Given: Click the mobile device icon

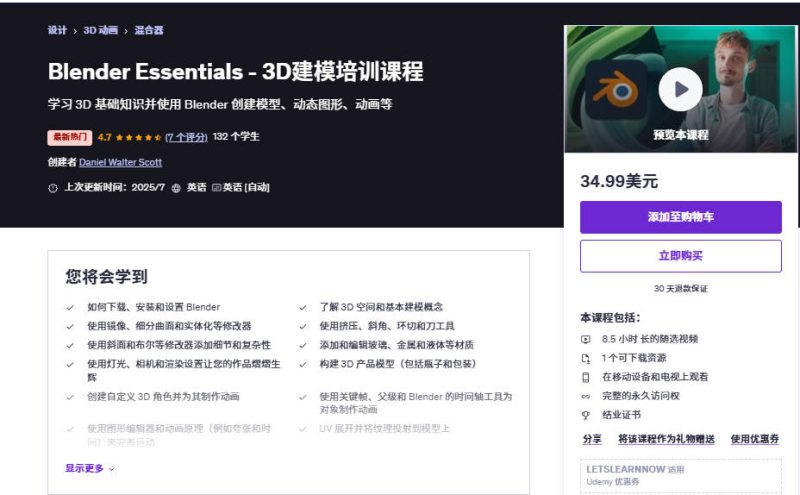Looking at the screenshot, I should pos(586,377).
